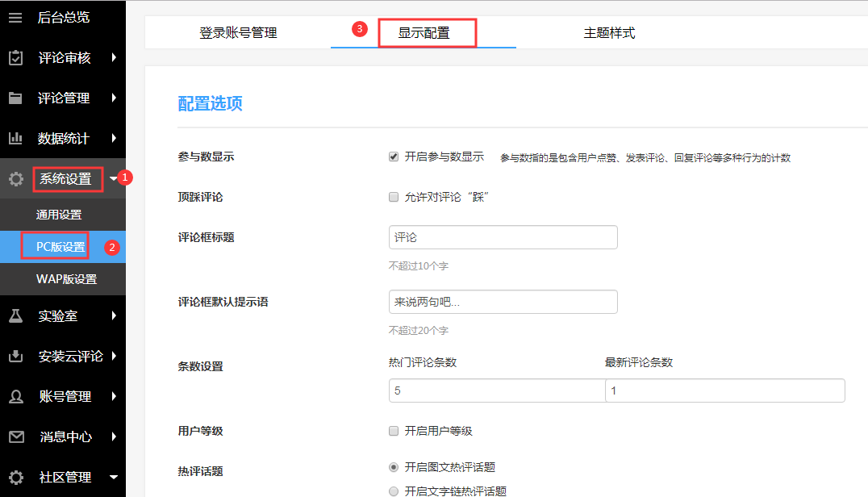Enable the 允许对评论“踩” checkbox

[394, 197]
